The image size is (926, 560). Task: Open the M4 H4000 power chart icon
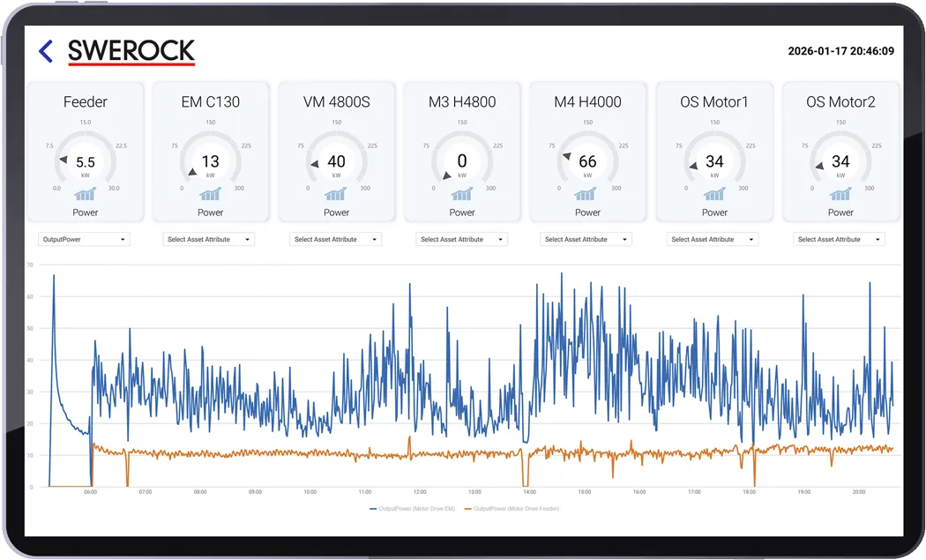pos(587,193)
